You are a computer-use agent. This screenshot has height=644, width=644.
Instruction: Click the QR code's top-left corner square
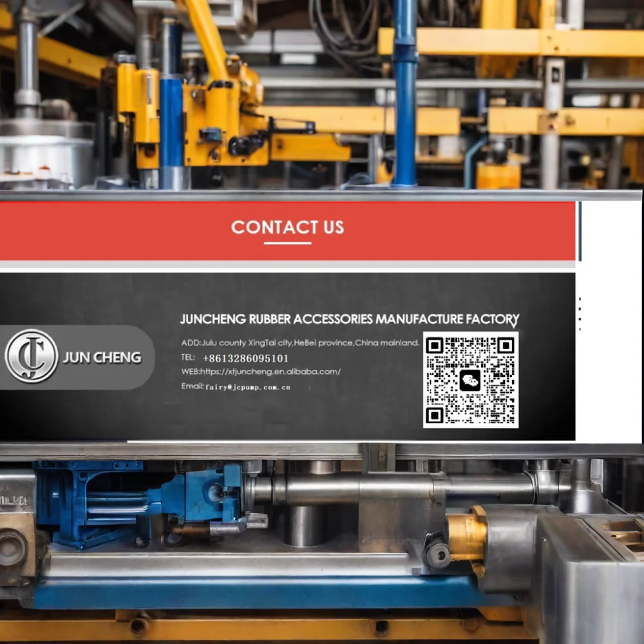pos(435,345)
